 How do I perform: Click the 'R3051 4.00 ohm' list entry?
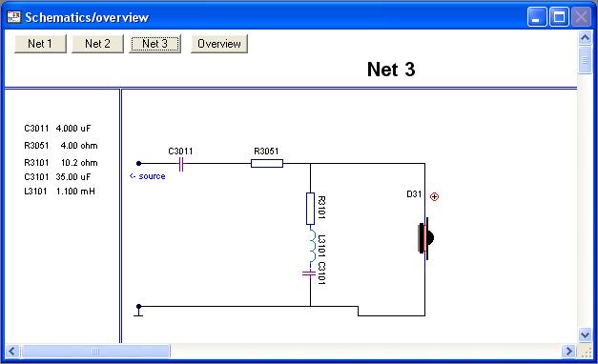(61, 146)
